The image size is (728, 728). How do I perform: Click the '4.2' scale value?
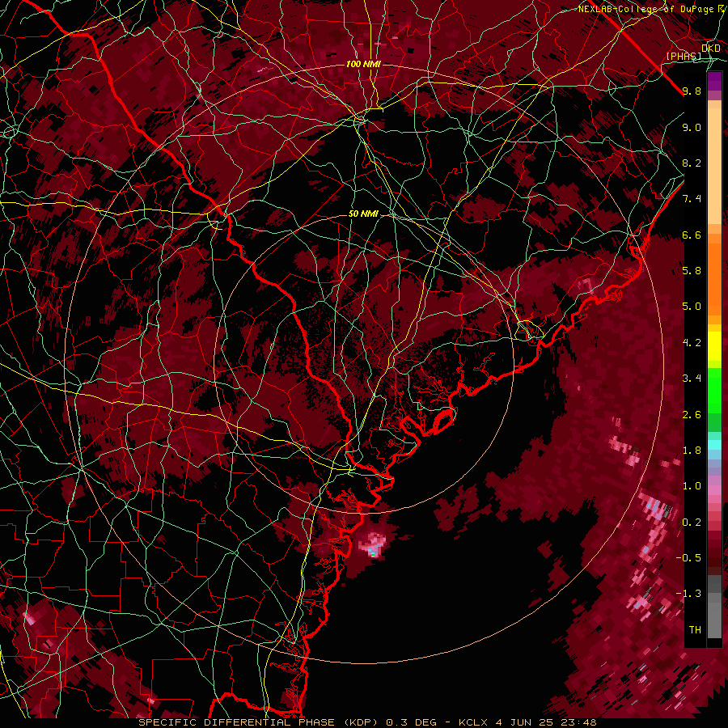click(692, 343)
